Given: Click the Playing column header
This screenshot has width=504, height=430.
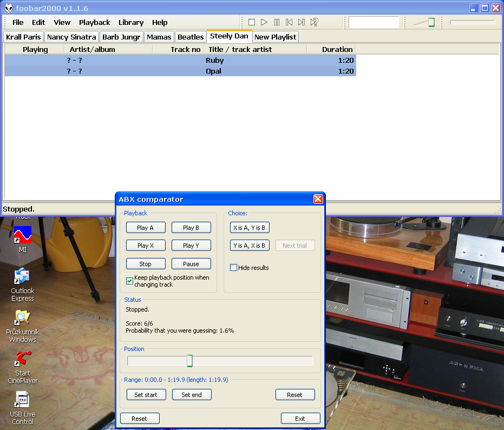Looking at the screenshot, I should pyautogui.click(x=35, y=49).
